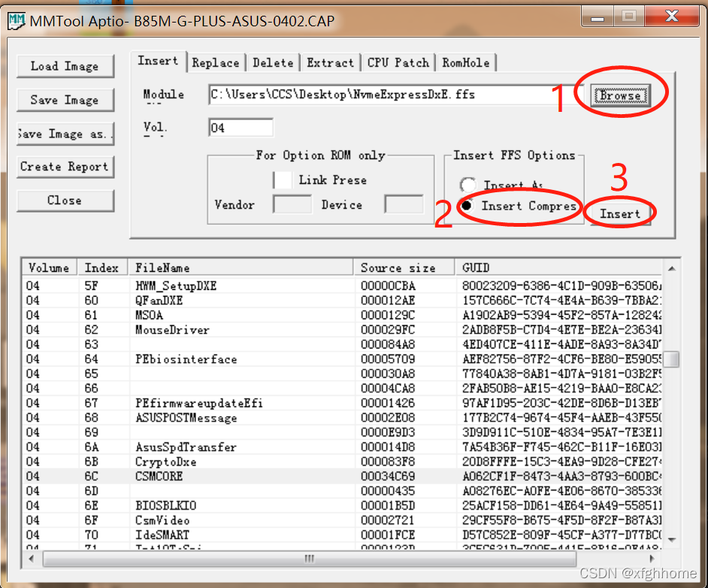Close the MMTool window with X
Screen dimensions: 708x588
point(672,17)
